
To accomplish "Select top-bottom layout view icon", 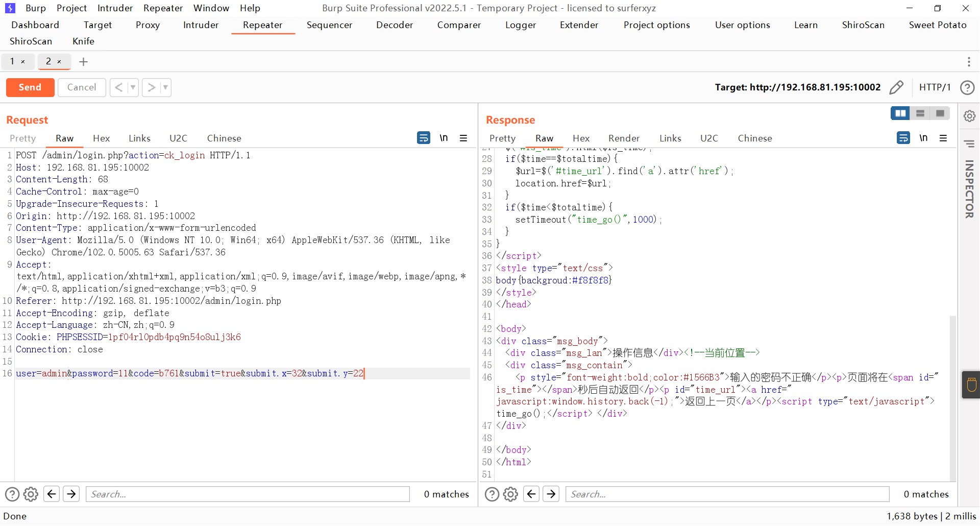I will [x=920, y=113].
